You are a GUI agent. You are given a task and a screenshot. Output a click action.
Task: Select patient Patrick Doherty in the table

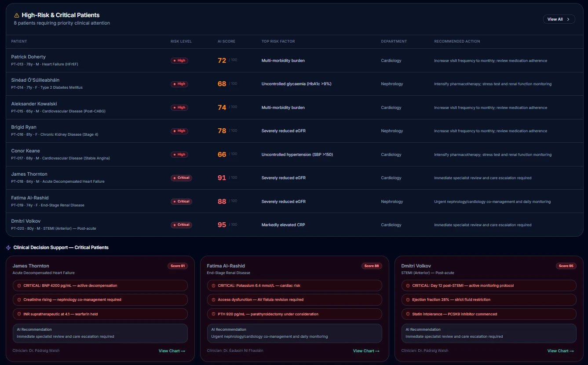point(28,57)
